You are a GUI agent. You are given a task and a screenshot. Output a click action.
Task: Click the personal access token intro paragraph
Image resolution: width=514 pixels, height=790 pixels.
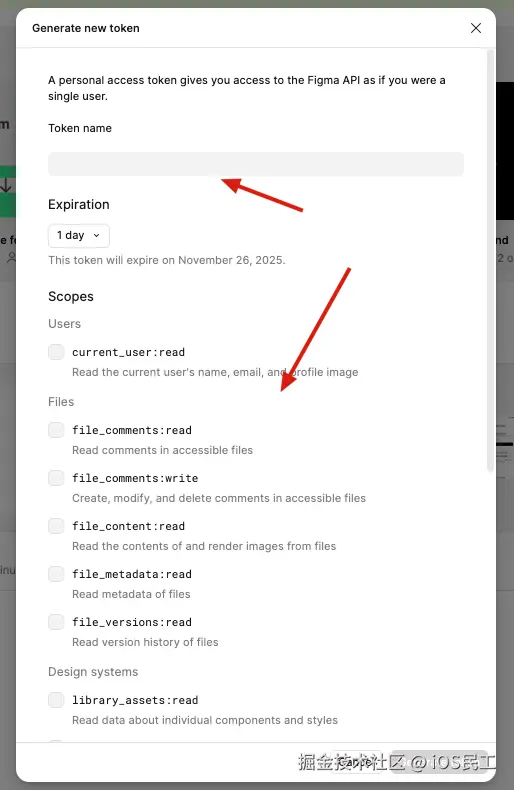pyautogui.click(x=247, y=88)
